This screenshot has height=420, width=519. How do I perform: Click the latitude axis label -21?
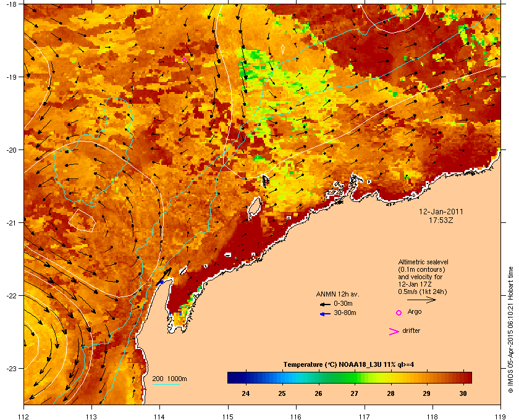coord(11,223)
